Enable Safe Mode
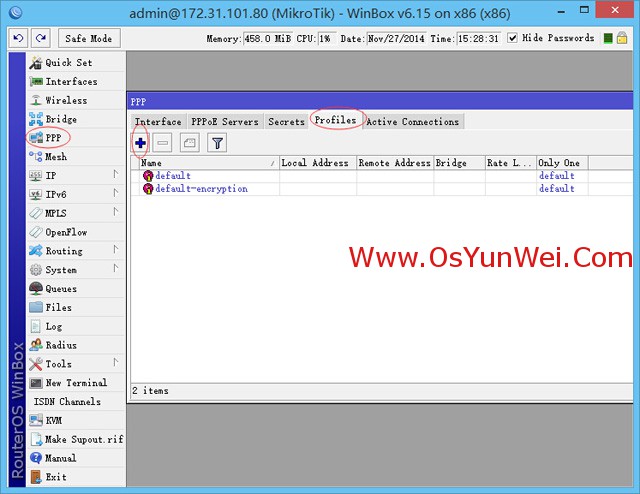The width and height of the screenshot is (640, 494). [x=89, y=38]
